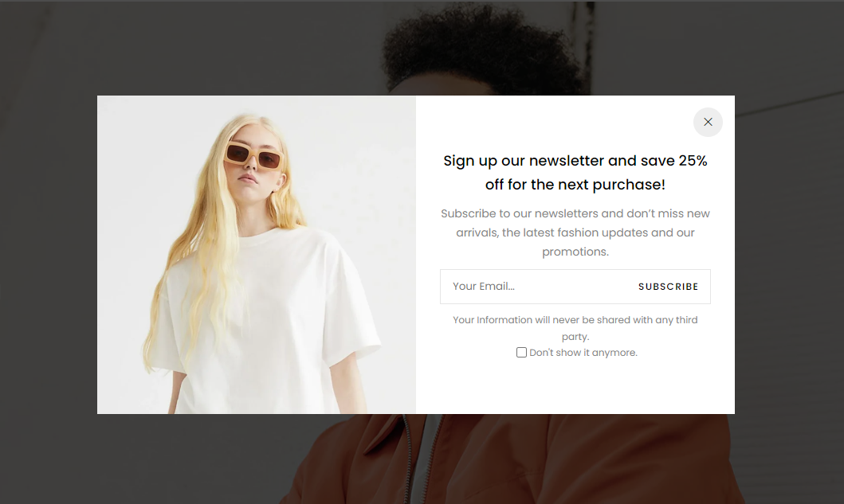
Task: Click the word "party." in the privacy note
Action: [x=575, y=337]
